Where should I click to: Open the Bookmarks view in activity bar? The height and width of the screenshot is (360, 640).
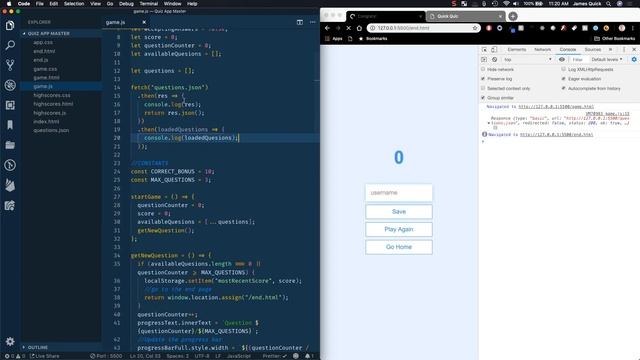pos(10,125)
